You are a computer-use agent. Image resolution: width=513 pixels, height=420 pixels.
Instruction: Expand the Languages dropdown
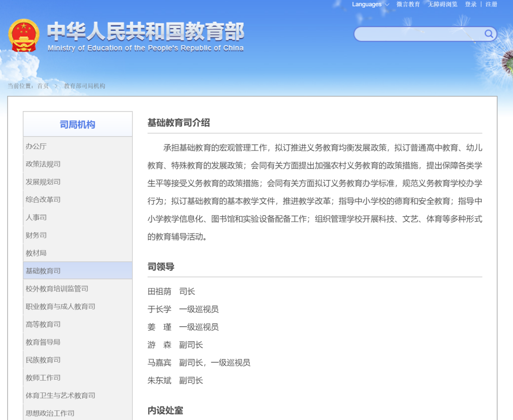pyautogui.click(x=366, y=4)
